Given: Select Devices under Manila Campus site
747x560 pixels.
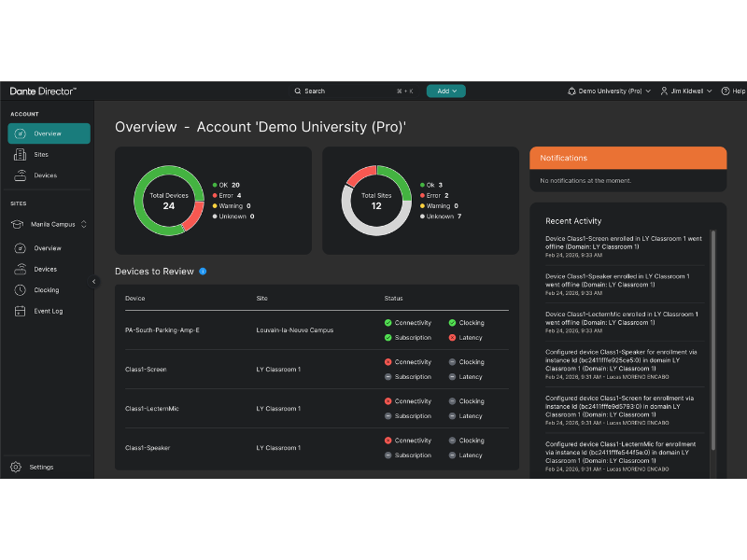Looking at the screenshot, I should point(45,269).
